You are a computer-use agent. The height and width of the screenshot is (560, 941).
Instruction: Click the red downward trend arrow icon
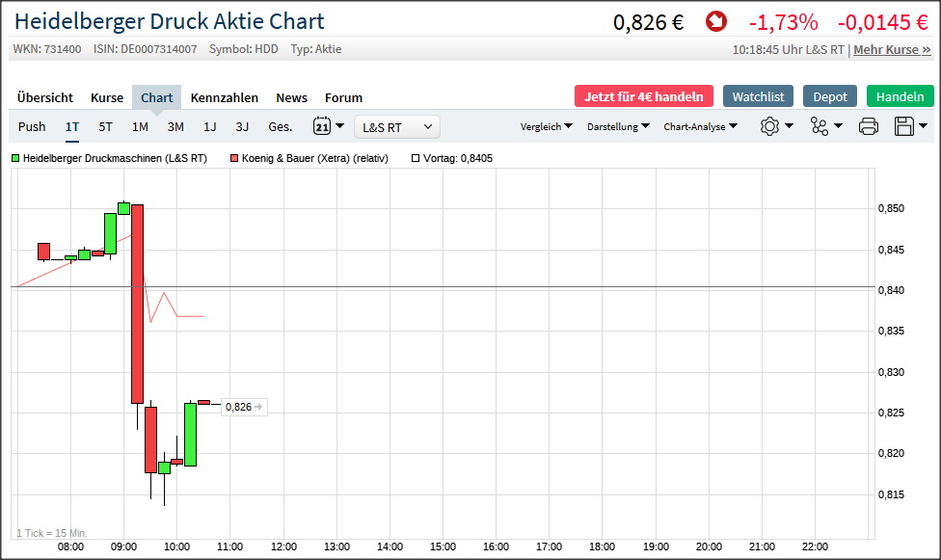[716, 21]
